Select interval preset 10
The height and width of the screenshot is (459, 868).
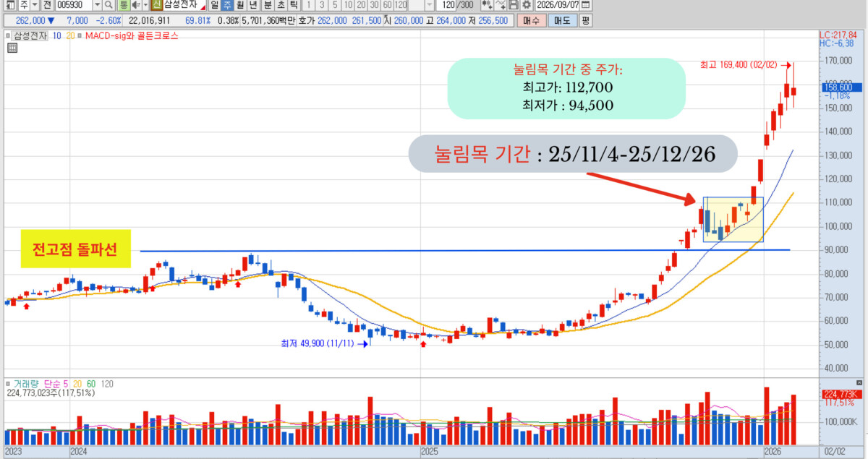click(x=348, y=5)
